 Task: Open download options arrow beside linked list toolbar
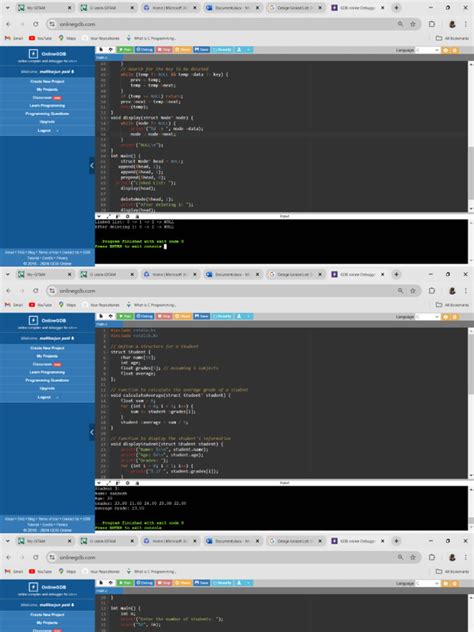248,50
